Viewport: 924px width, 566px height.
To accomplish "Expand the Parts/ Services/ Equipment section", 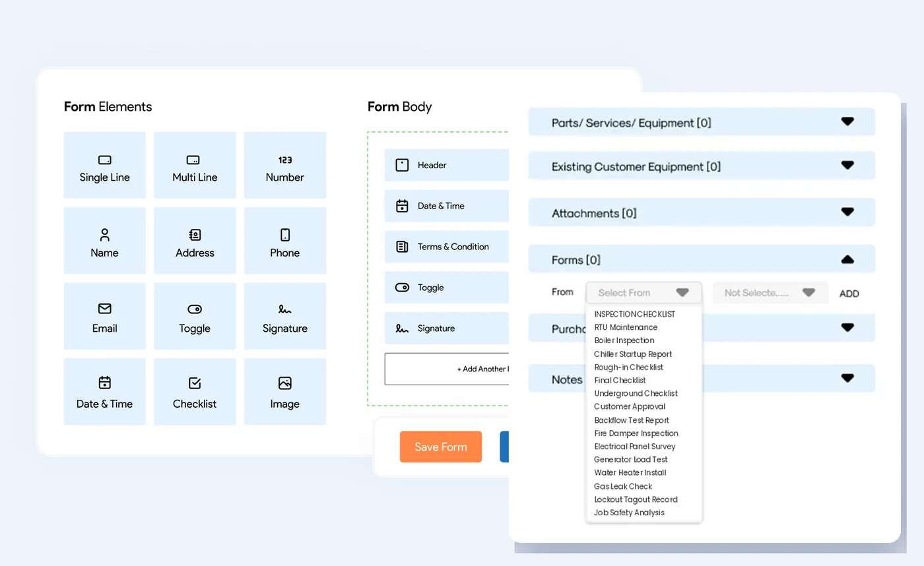I will point(702,123).
